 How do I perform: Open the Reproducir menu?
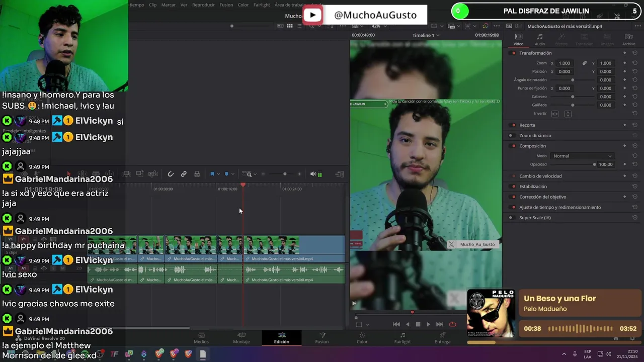pyautogui.click(x=204, y=5)
